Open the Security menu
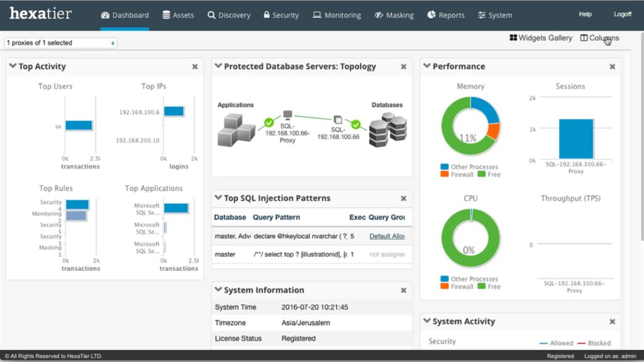The height and width of the screenshot is (362, 644). pyautogui.click(x=281, y=15)
